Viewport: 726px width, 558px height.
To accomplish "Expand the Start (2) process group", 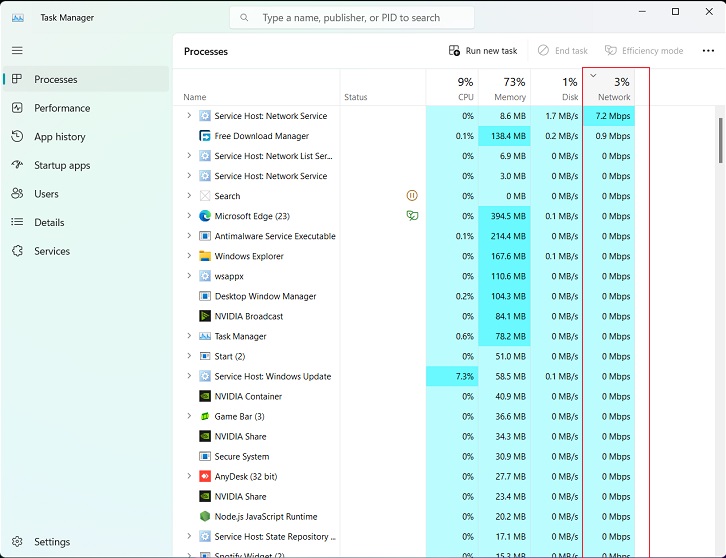I will (189, 356).
